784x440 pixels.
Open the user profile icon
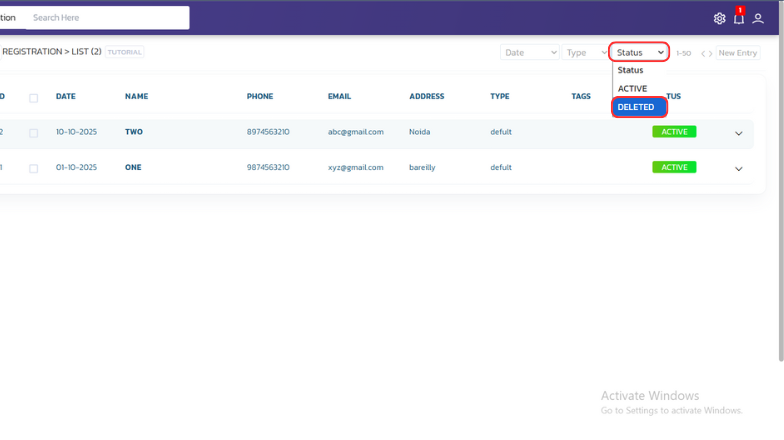pos(758,18)
